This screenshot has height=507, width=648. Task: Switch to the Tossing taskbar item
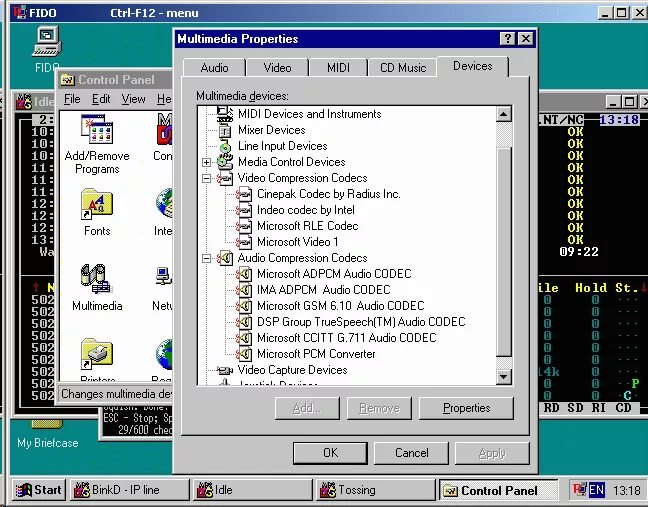pos(376,490)
